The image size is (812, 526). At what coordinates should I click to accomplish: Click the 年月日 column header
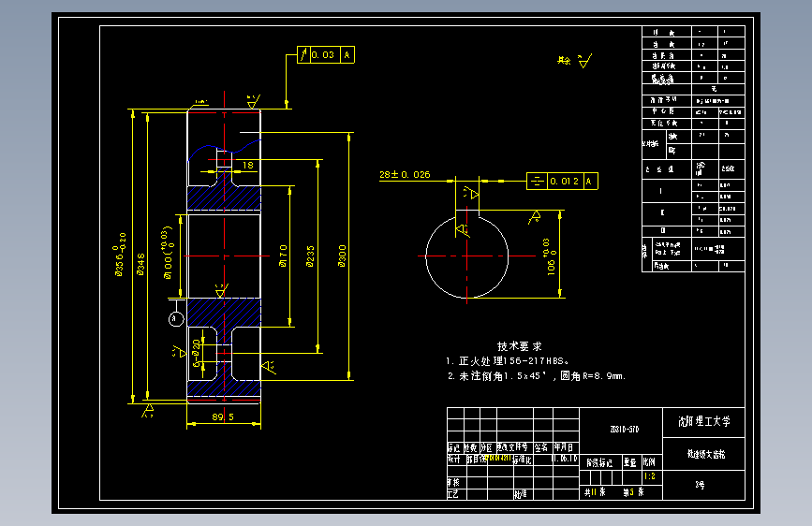[x=564, y=447]
